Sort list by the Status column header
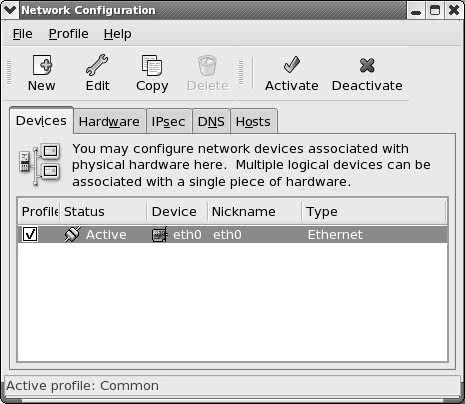465x404 pixels. point(103,212)
